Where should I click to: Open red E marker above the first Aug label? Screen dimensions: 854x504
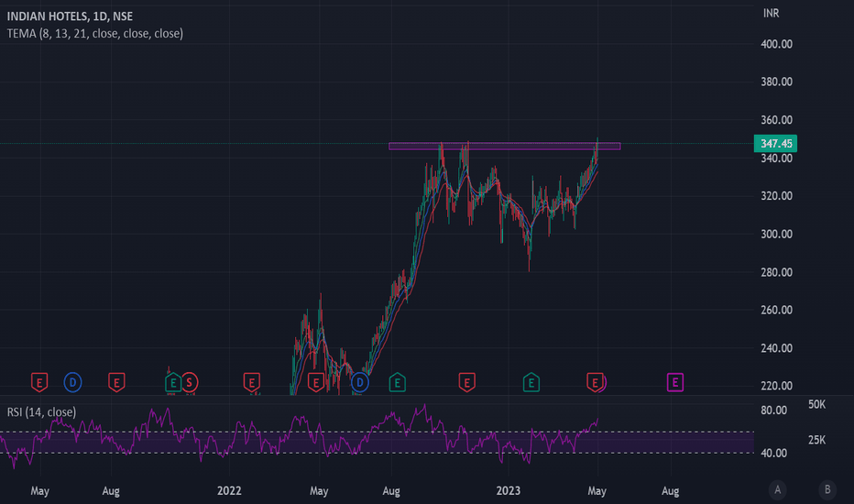click(116, 382)
